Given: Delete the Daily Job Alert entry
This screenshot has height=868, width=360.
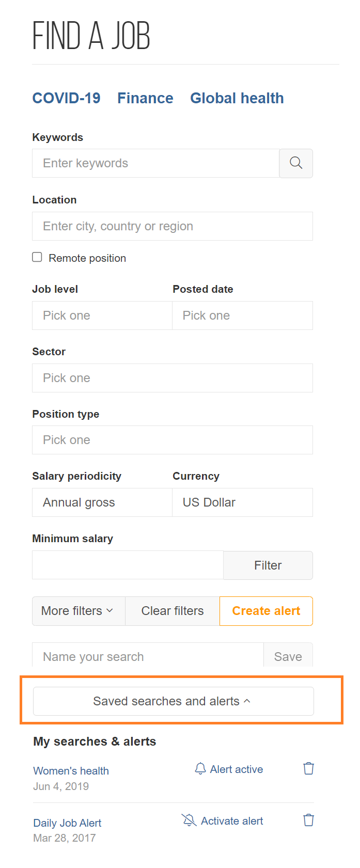Looking at the screenshot, I should (x=308, y=820).
